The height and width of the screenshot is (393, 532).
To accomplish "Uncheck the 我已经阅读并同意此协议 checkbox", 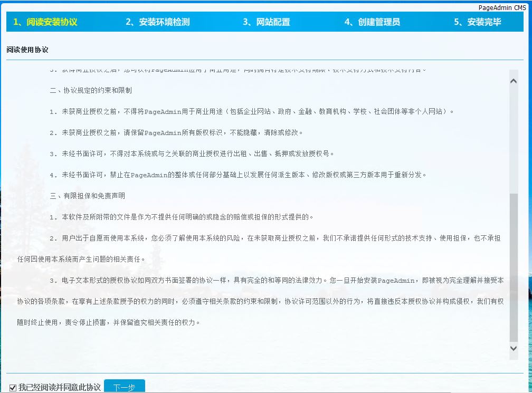I will 13,388.
